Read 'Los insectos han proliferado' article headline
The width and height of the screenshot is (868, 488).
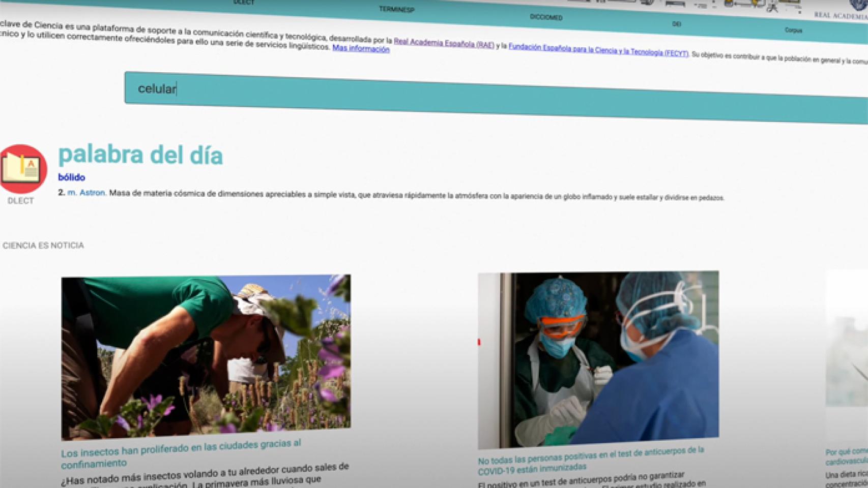tap(181, 452)
